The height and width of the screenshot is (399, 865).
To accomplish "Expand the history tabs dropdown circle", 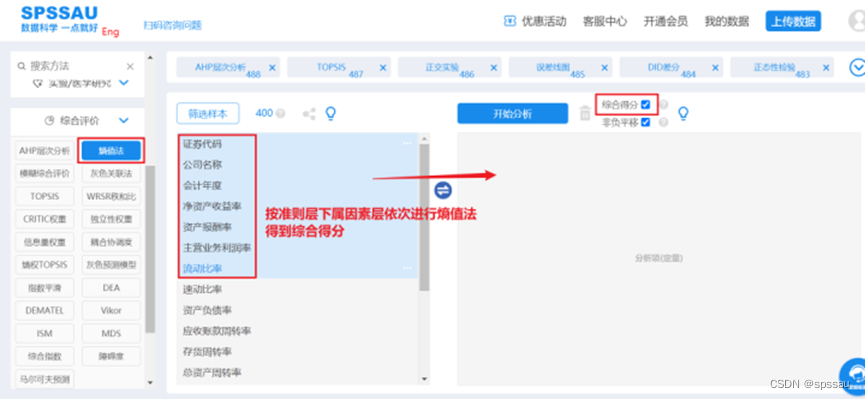I will tap(857, 67).
